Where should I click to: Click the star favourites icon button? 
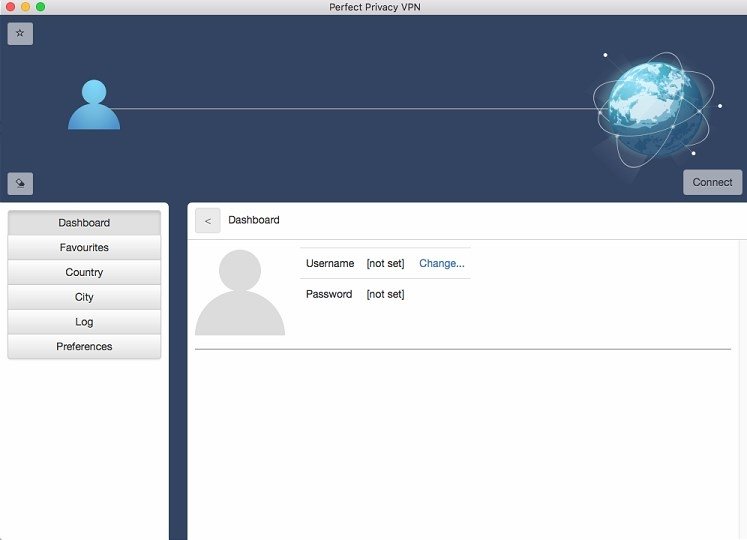coord(20,33)
